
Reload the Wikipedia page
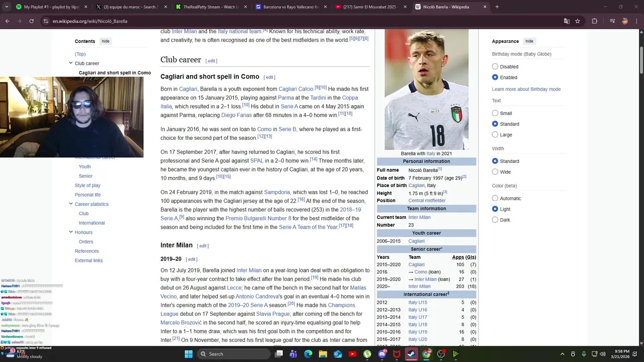[31, 21]
